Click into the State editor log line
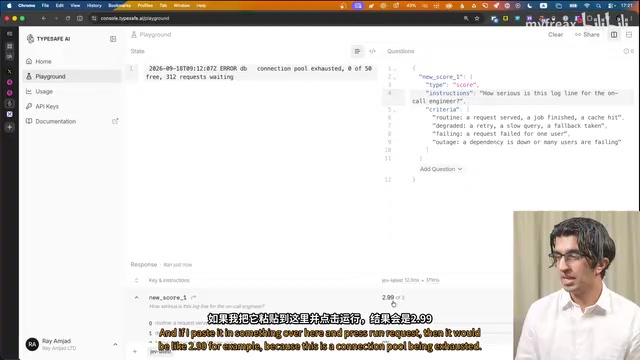This screenshot has height=360, width=640. 259,73
